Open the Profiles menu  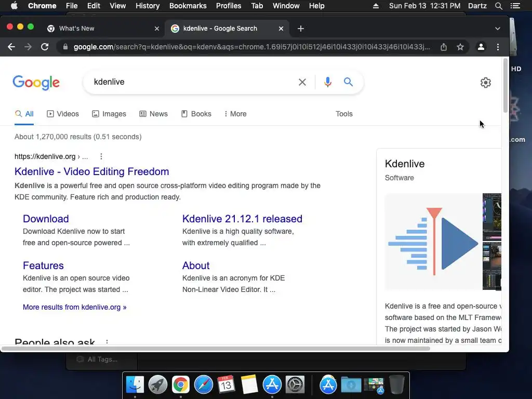(229, 6)
